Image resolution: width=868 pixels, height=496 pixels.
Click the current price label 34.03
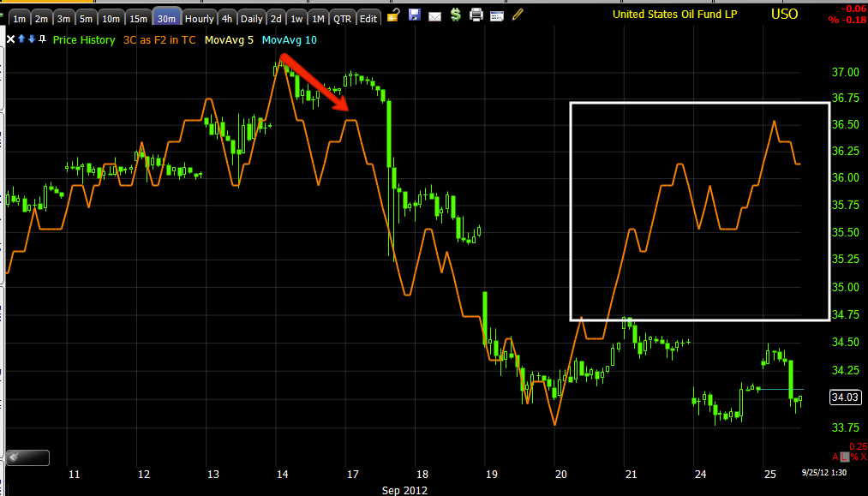[845, 397]
